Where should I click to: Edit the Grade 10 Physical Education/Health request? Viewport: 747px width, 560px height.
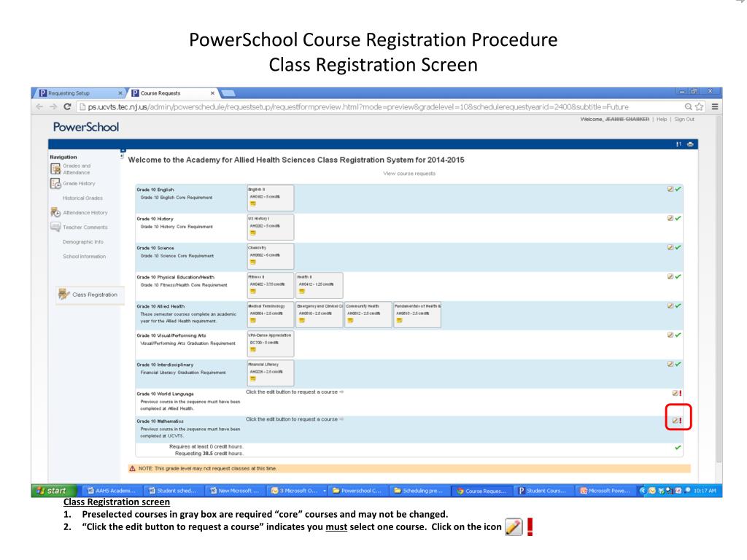670,276
